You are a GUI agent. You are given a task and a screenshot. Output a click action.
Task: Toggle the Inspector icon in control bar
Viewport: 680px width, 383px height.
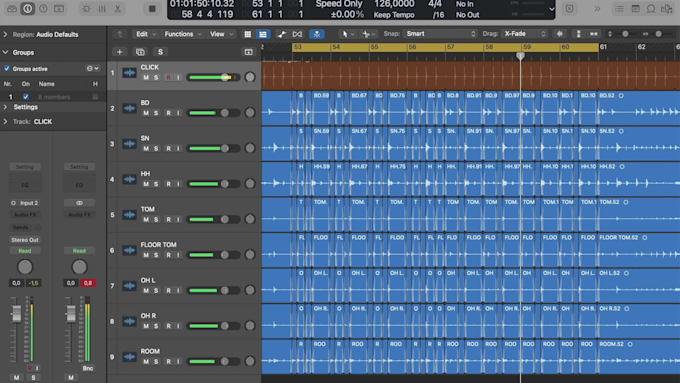[x=27, y=9]
